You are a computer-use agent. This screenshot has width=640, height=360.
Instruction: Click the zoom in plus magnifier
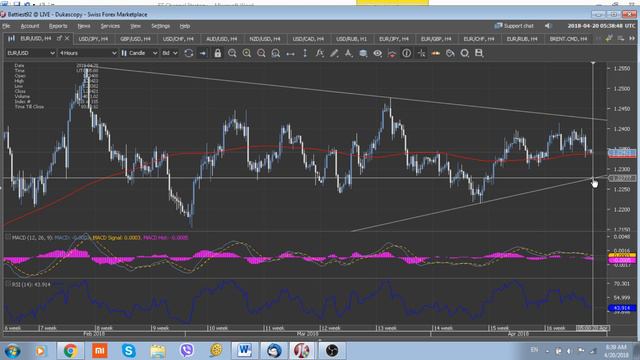tap(247, 53)
